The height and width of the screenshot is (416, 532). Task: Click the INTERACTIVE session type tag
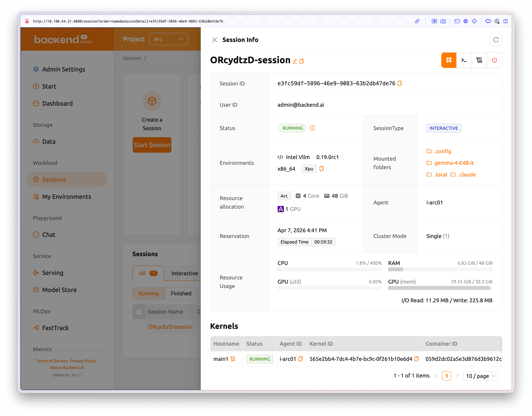coord(444,128)
